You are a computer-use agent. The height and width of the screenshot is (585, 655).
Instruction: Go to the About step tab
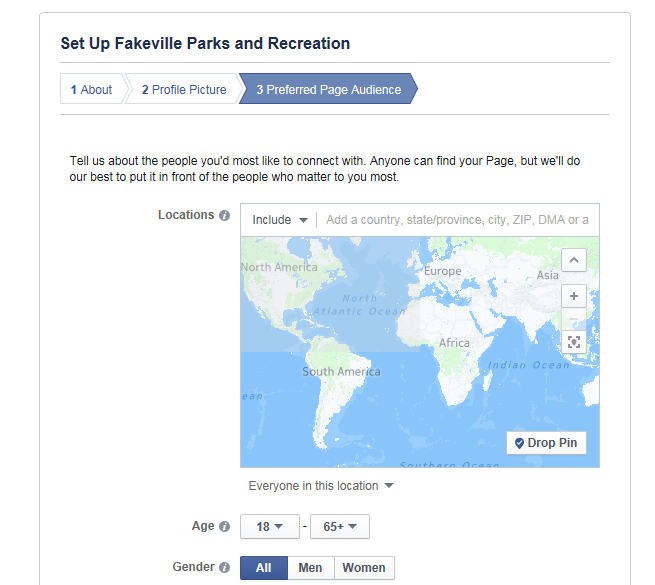pyautogui.click(x=92, y=90)
